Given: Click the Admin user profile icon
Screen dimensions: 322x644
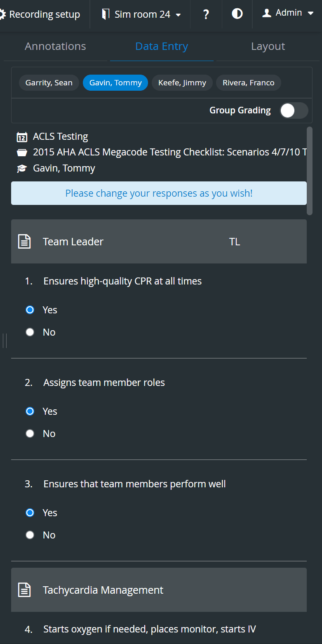Looking at the screenshot, I should pos(267,13).
